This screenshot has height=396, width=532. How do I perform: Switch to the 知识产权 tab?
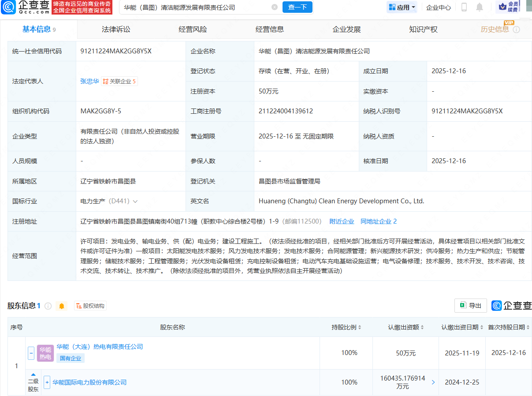[422, 29]
